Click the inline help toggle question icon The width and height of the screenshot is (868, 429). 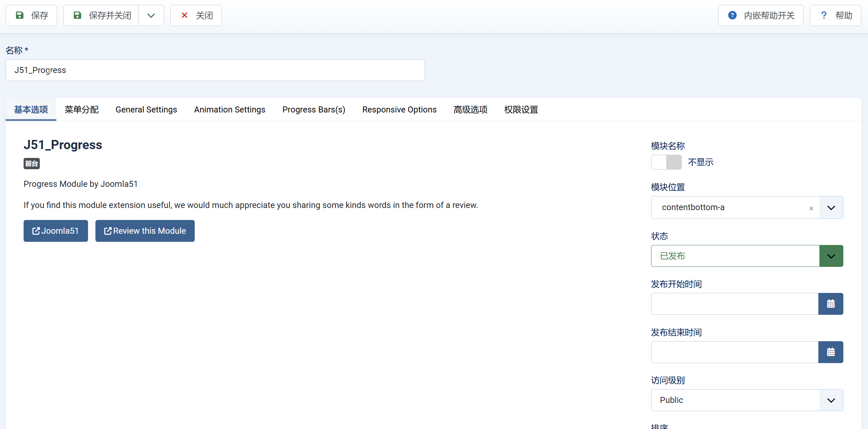click(732, 16)
